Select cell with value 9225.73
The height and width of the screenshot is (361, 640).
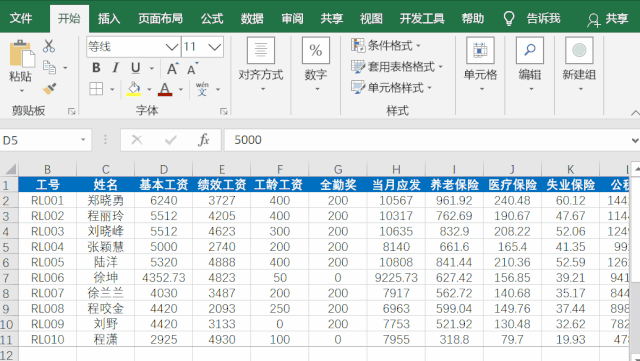pyautogui.click(x=396, y=278)
